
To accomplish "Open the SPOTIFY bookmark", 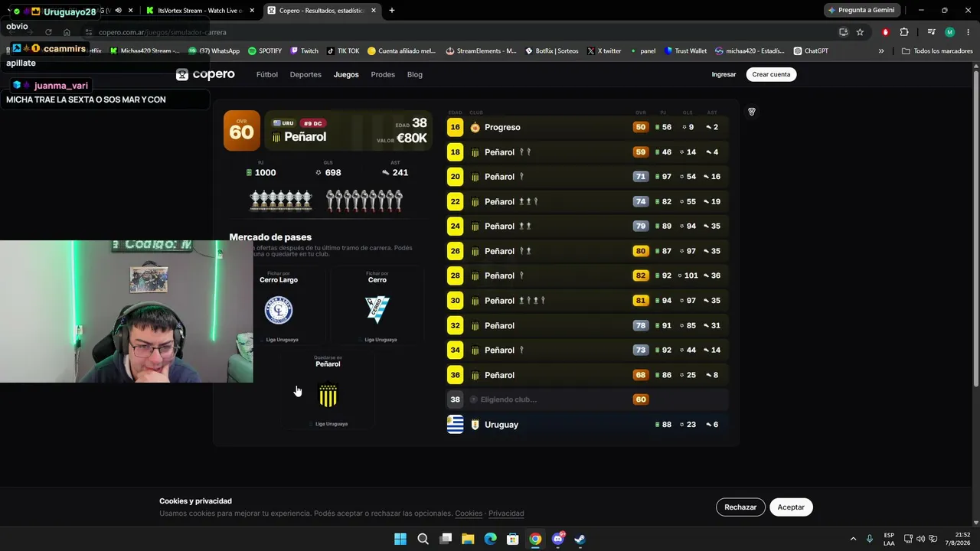I will 265,51.
